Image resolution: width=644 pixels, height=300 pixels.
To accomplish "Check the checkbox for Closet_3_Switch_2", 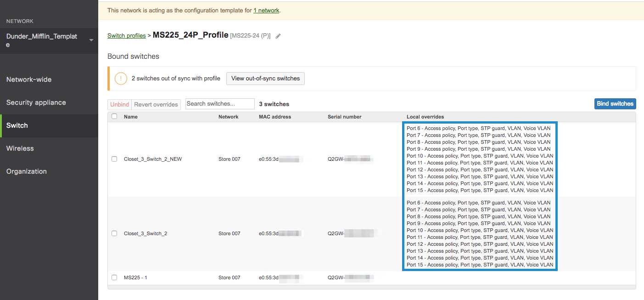I will click(114, 233).
